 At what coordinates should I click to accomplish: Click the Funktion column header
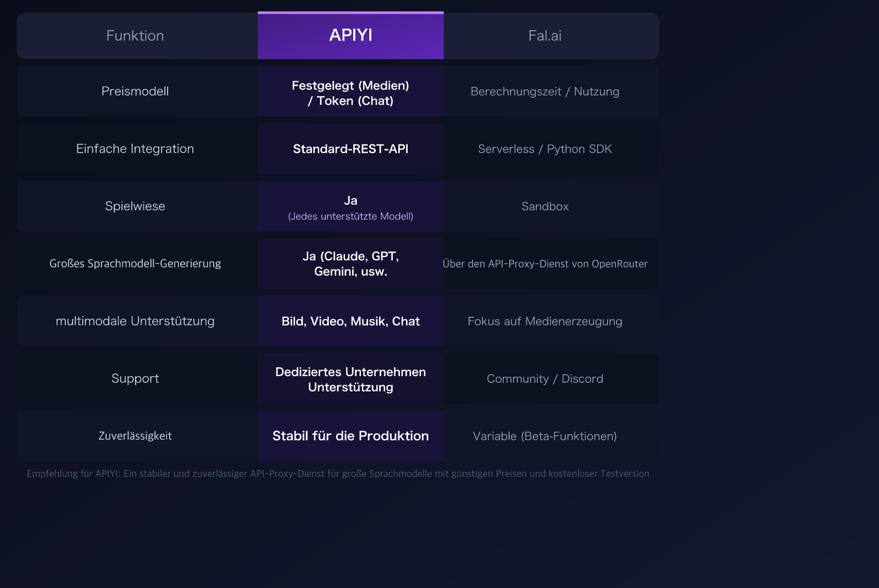tap(135, 35)
